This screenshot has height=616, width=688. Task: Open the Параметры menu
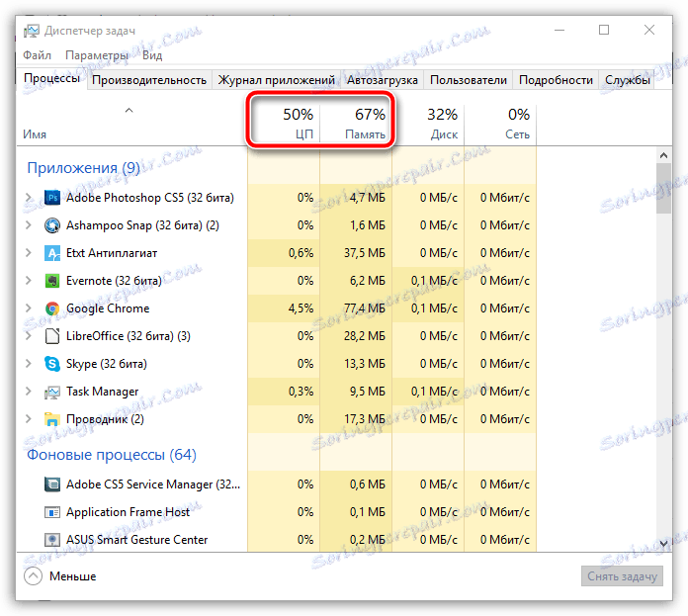(x=97, y=55)
